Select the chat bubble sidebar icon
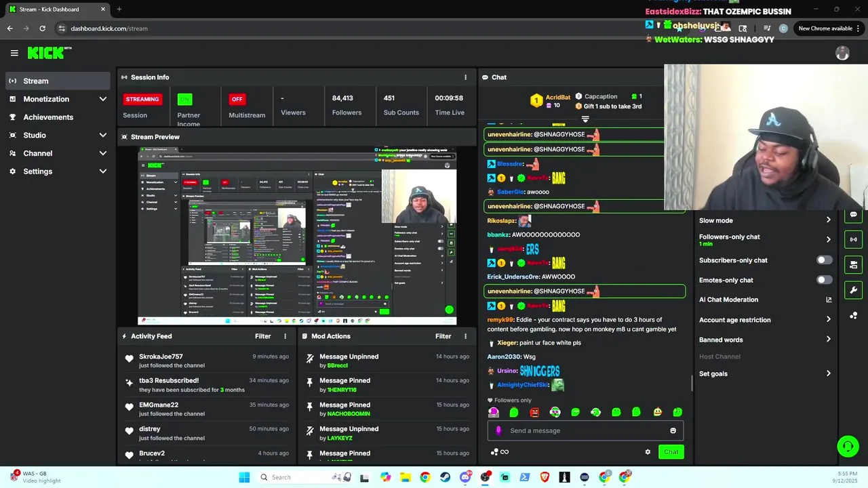868x488 pixels. (x=853, y=215)
